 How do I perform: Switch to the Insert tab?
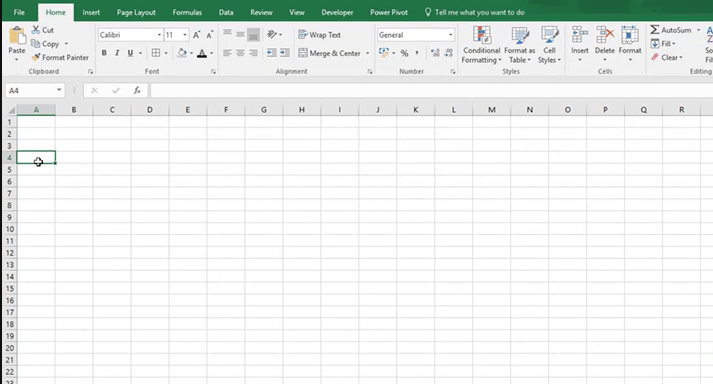91,12
